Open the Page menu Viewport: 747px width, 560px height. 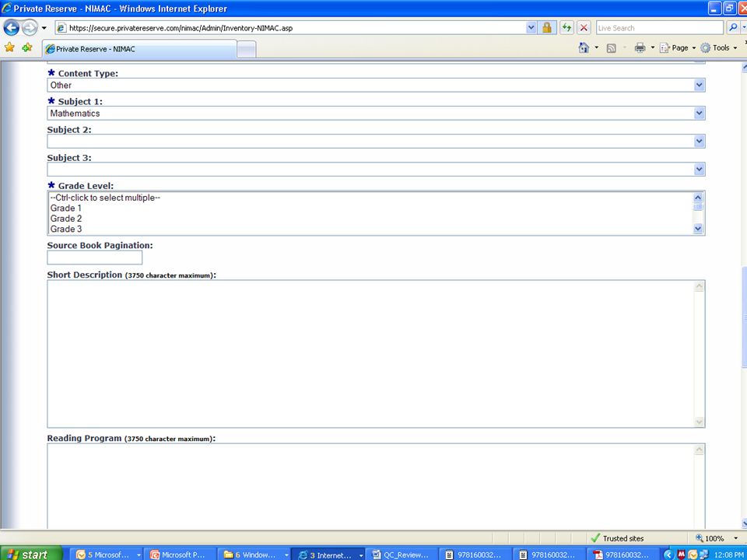tap(678, 47)
